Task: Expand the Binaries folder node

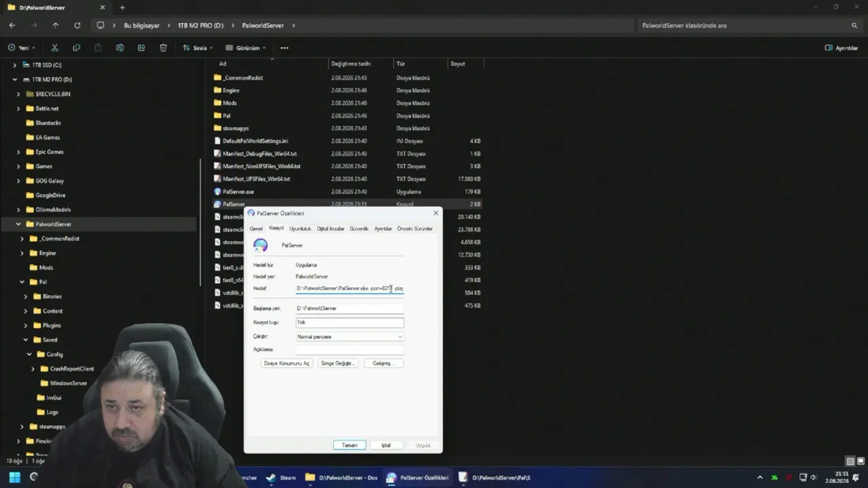Action: click(x=26, y=297)
